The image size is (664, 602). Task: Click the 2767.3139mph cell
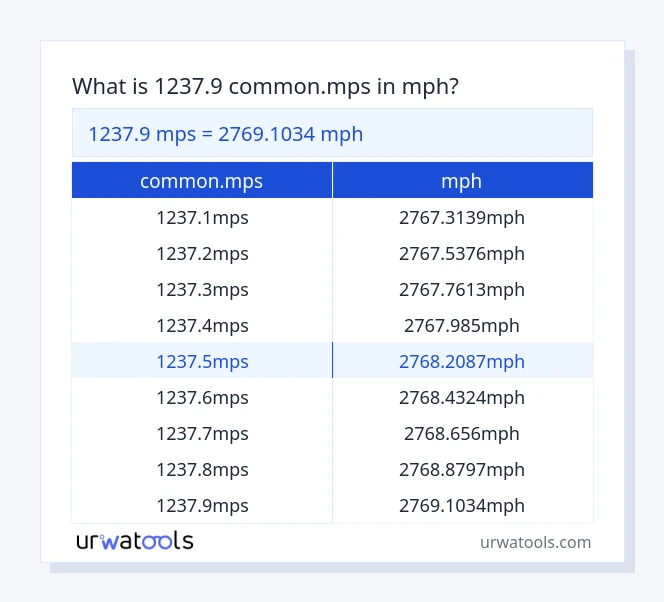461,217
